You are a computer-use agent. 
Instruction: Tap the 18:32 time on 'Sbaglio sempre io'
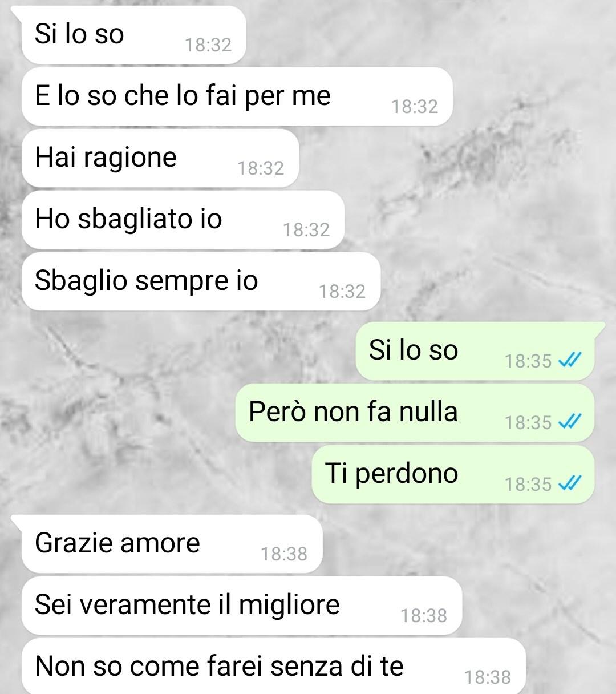coord(342,291)
